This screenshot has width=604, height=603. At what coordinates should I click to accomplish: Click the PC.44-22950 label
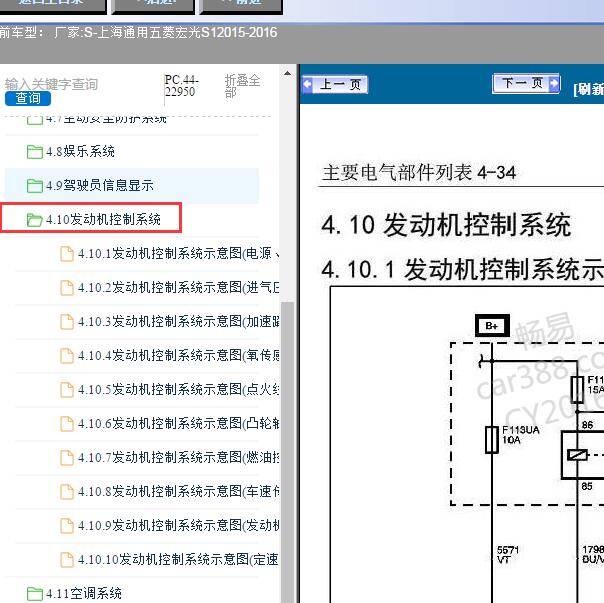181,86
